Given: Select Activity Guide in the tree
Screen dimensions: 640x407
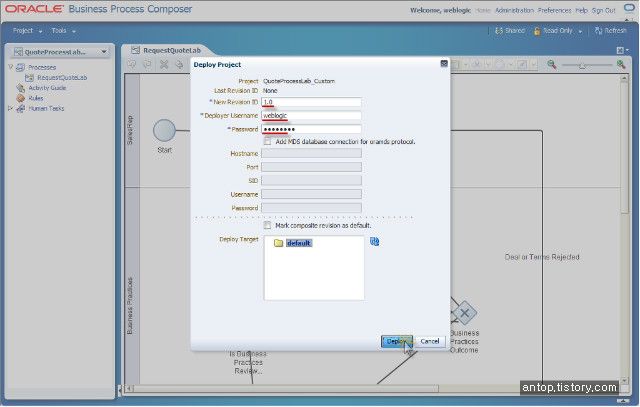Looking at the screenshot, I should [47, 88].
